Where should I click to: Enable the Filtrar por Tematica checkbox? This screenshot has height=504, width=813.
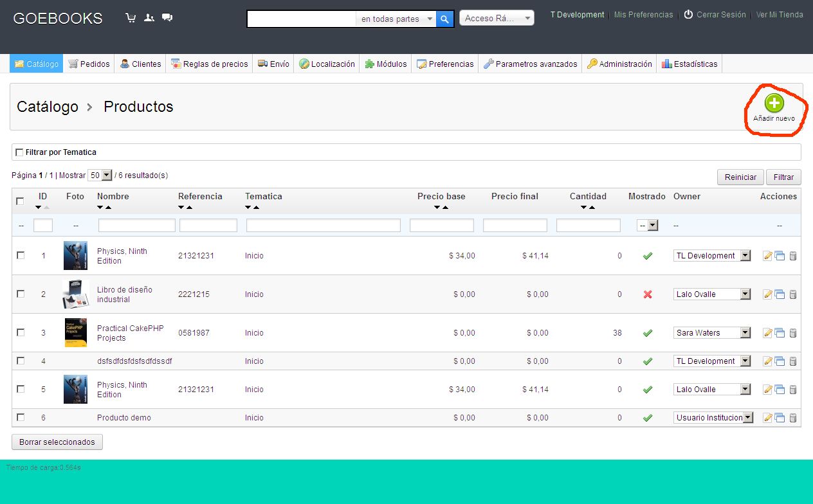pyautogui.click(x=19, y=152)
